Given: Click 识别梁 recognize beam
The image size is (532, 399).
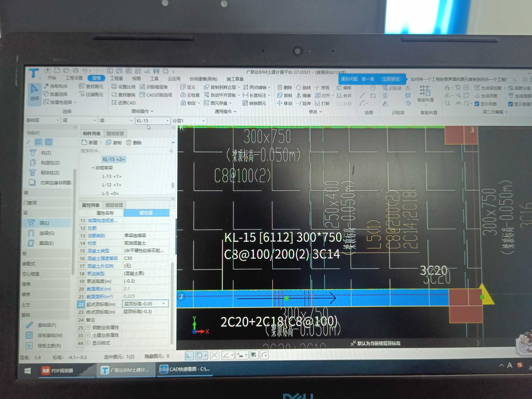Looking at the screenshot, I should tap(392, 88).
